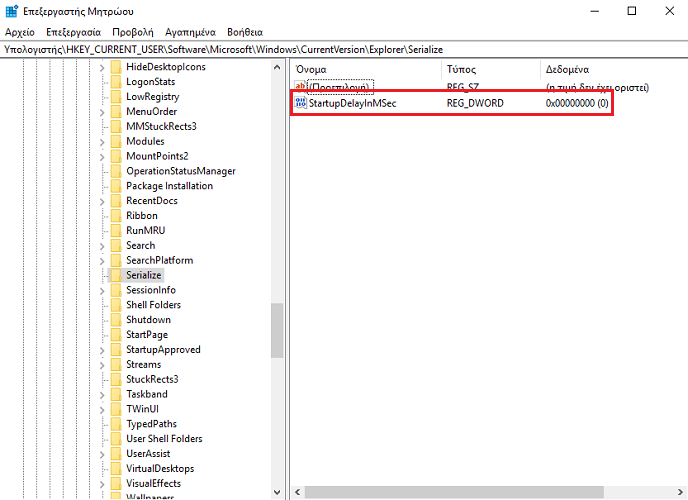Click the Shutdown folder icon

tap(116, 320)
